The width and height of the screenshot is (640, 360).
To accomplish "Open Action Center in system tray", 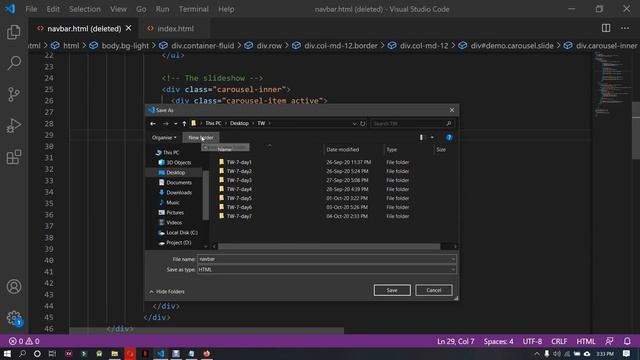I will point(627,353).
